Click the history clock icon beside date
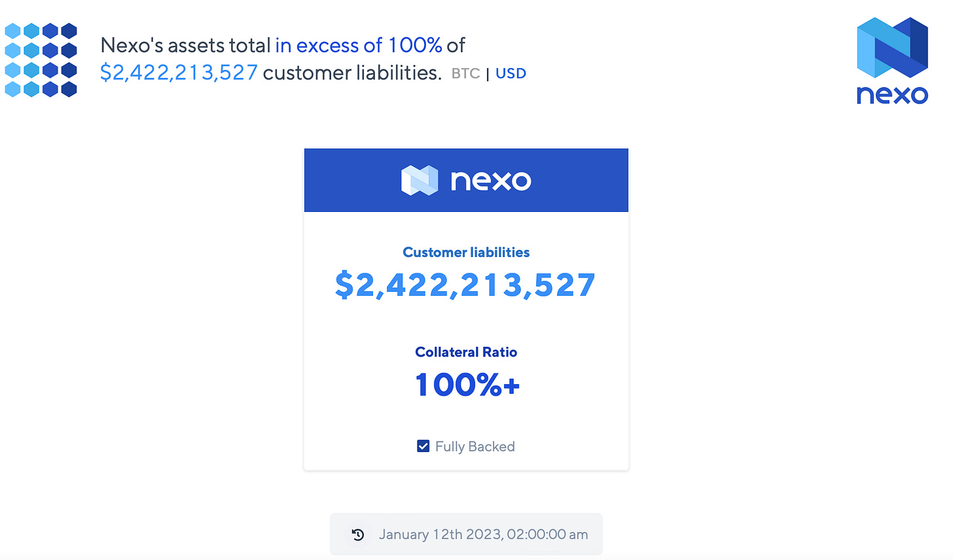The height and width of the screenshot is (560, 953). [x=357, y=534]
